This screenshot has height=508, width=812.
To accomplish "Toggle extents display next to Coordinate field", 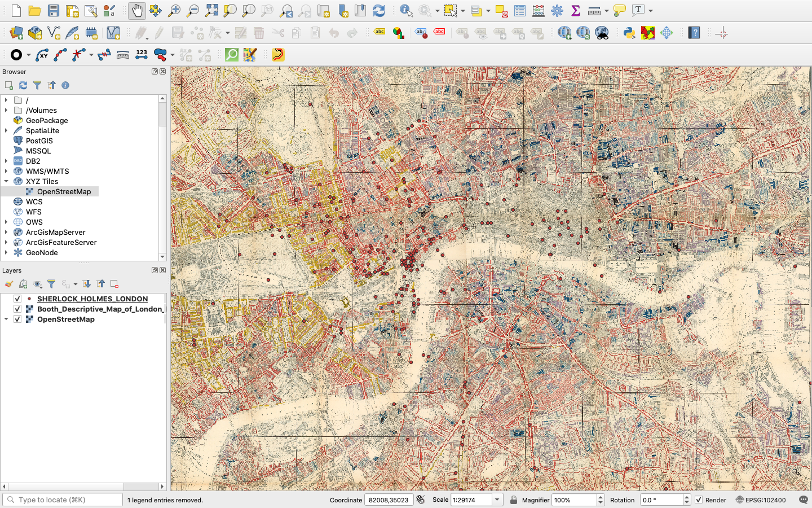I will [x=420, y=500].
